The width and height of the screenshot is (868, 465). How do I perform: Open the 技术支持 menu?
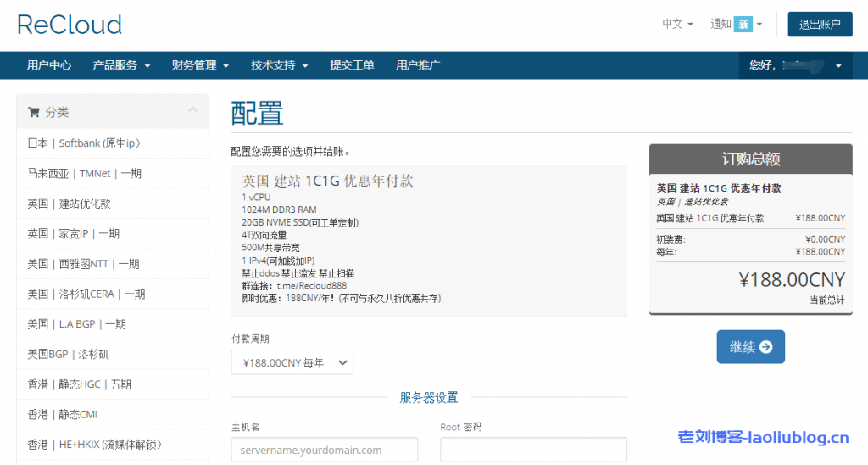280,65
